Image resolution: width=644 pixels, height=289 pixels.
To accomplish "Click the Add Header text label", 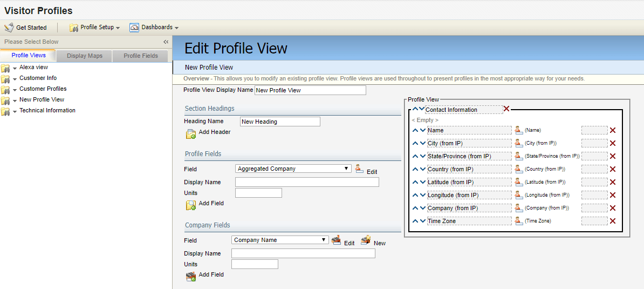I will pos(214,132).
